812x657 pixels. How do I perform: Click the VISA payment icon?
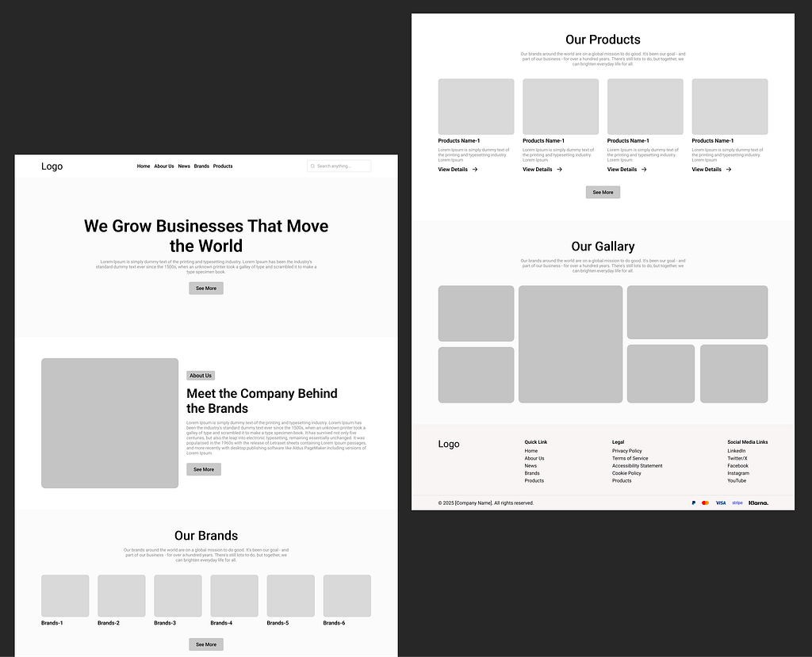721,502
